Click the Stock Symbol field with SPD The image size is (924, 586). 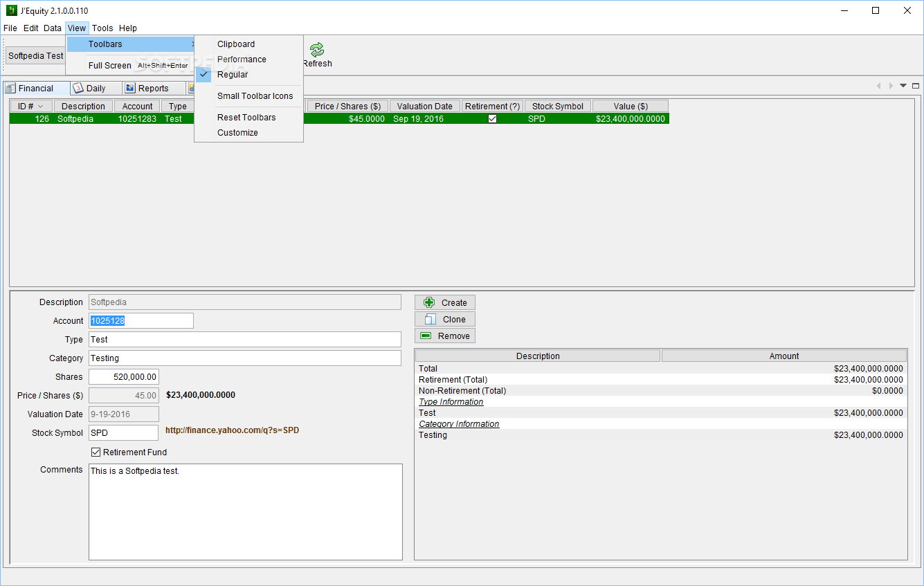(124, 432)
